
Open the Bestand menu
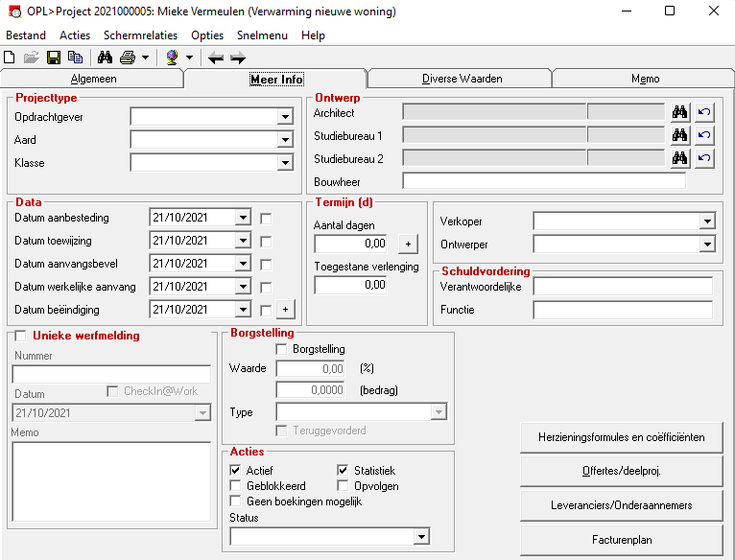[26, 35]
